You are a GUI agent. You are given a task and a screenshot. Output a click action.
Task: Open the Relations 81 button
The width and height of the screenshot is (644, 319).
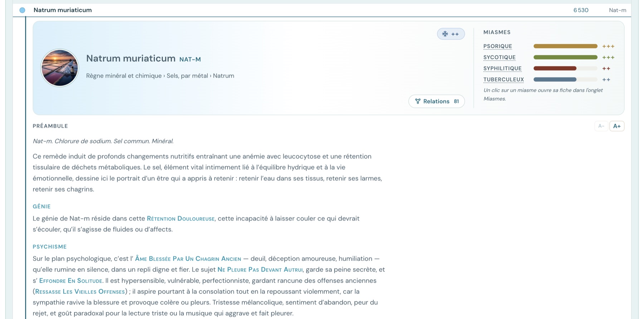(436, 101)
